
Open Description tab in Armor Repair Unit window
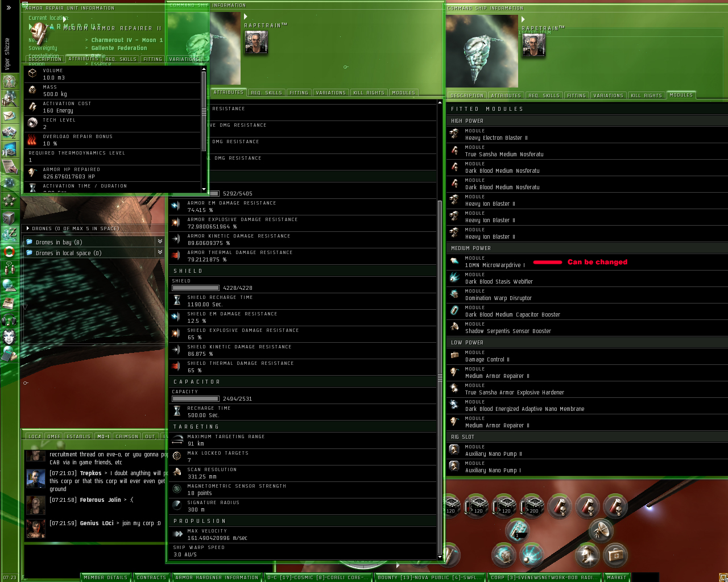point(44,59)
